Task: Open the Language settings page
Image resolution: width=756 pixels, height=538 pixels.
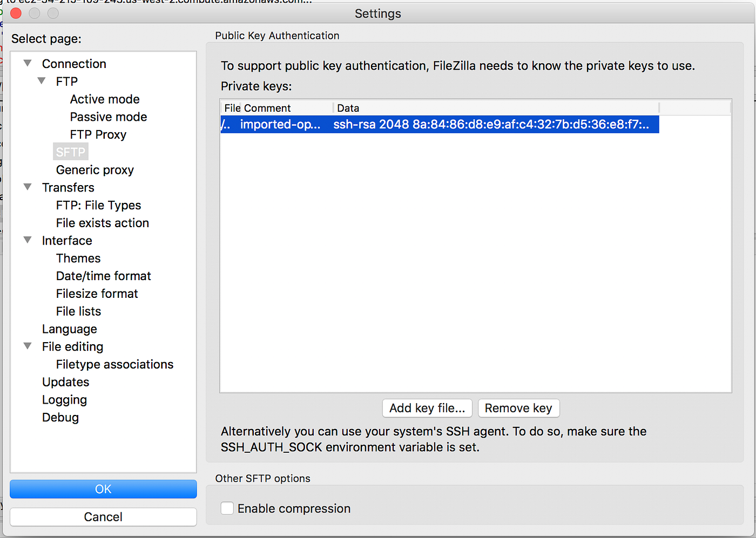Action: tap(70, 329)
